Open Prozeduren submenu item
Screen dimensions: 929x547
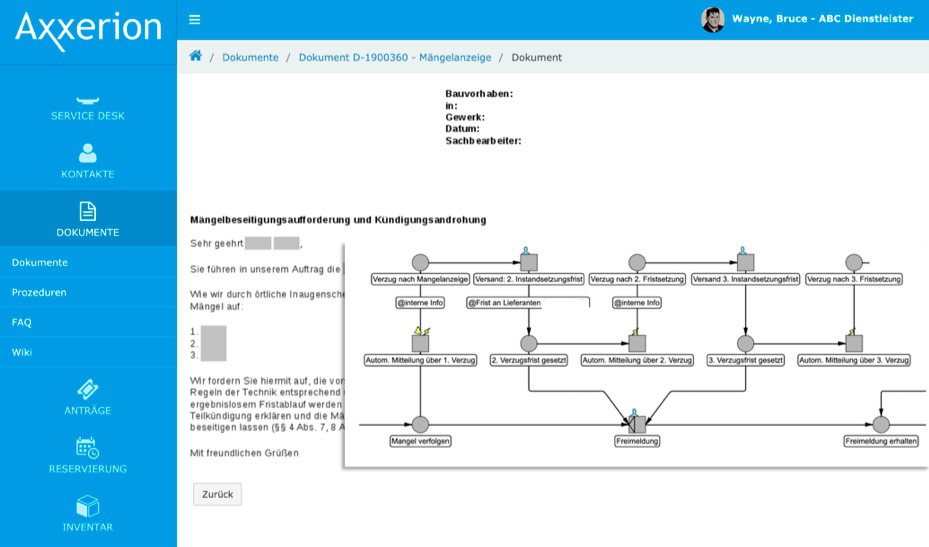click(x=39, y=292)
